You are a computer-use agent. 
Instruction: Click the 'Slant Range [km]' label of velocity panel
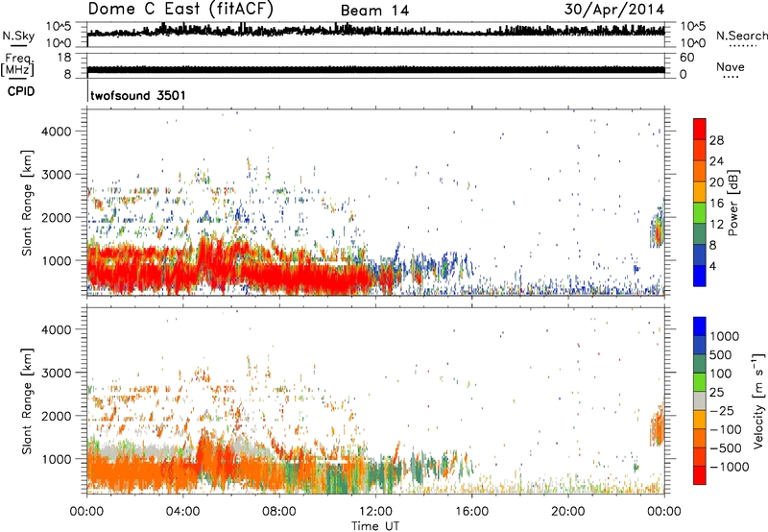pos(27,401)
